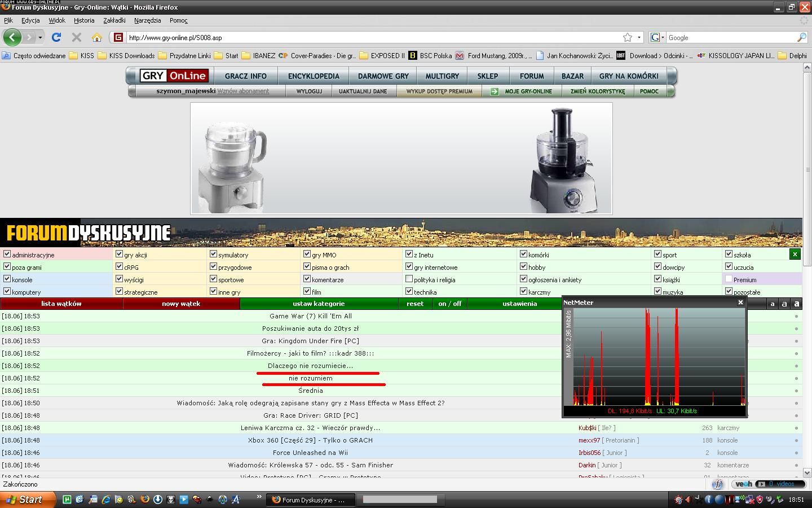Click the food processor banner advertisement
This screenshot has height=508, width=812.
[x=401, y=158]
